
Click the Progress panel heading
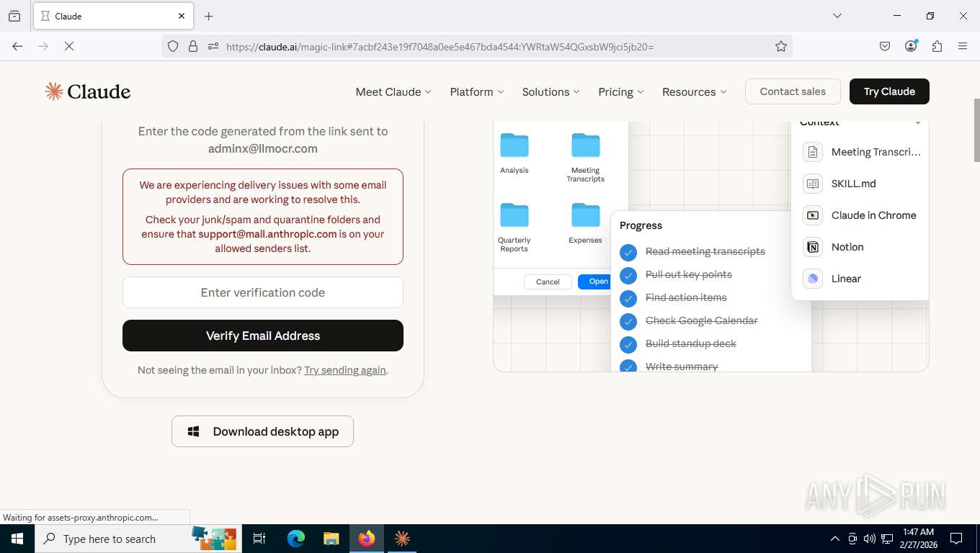(641, 225)
